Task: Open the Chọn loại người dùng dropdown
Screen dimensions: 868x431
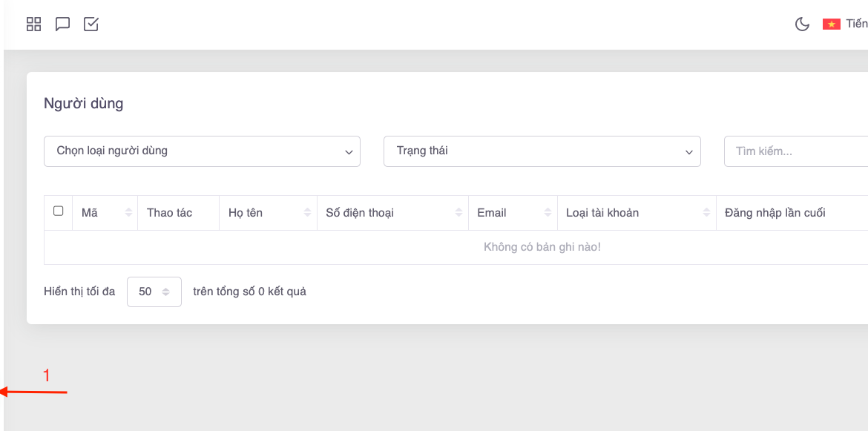Action: tap(202, 151)
